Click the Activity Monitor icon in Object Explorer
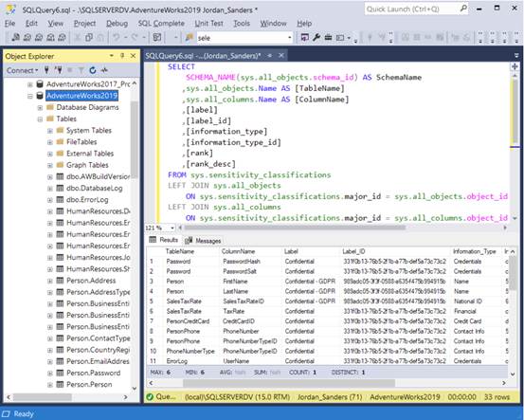Screen dimensions: 524x420 pos(104,70)
